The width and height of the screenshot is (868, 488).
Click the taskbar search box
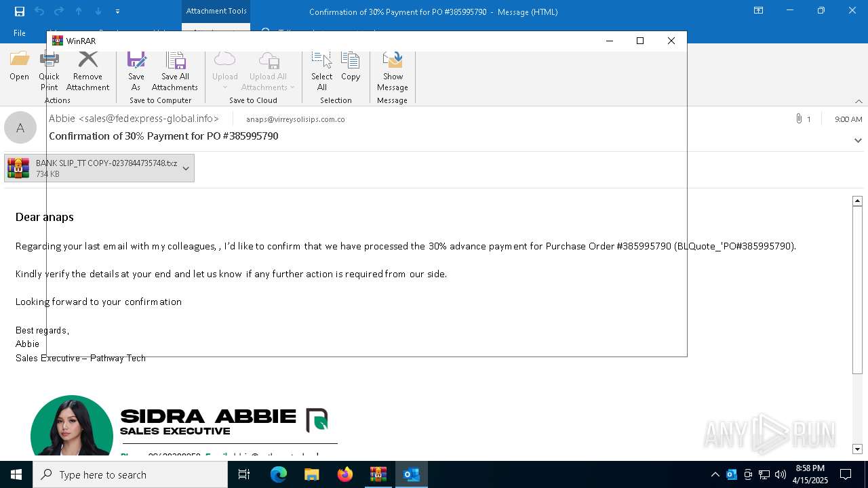click(x=130, y=474)
